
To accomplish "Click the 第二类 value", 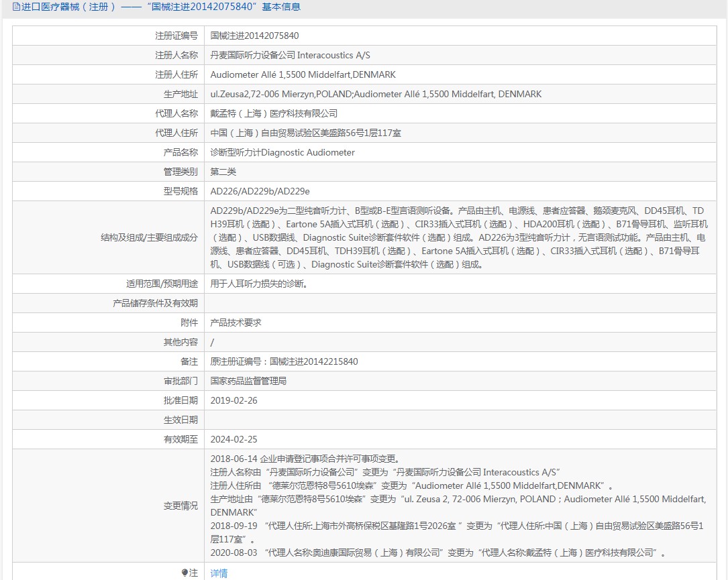I will (x=223, y=172).
